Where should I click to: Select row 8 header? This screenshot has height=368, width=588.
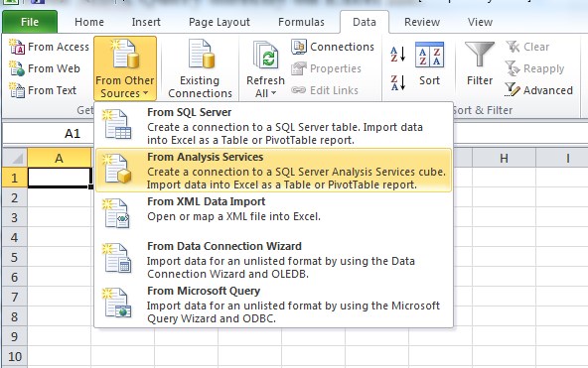click(x=15, y=316)
